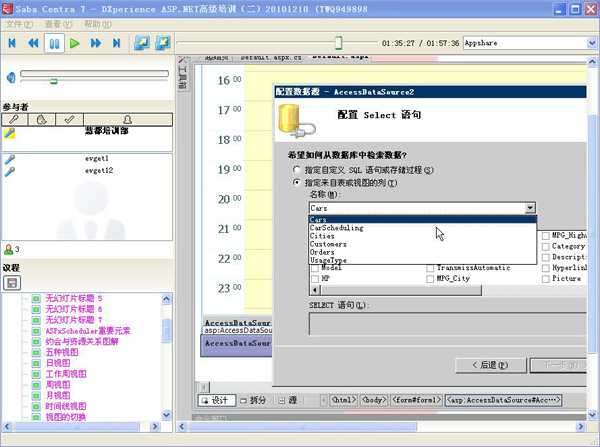Select Customers in the dropdown list
Viewport: 600px width, 447px height.
point(328,244)
